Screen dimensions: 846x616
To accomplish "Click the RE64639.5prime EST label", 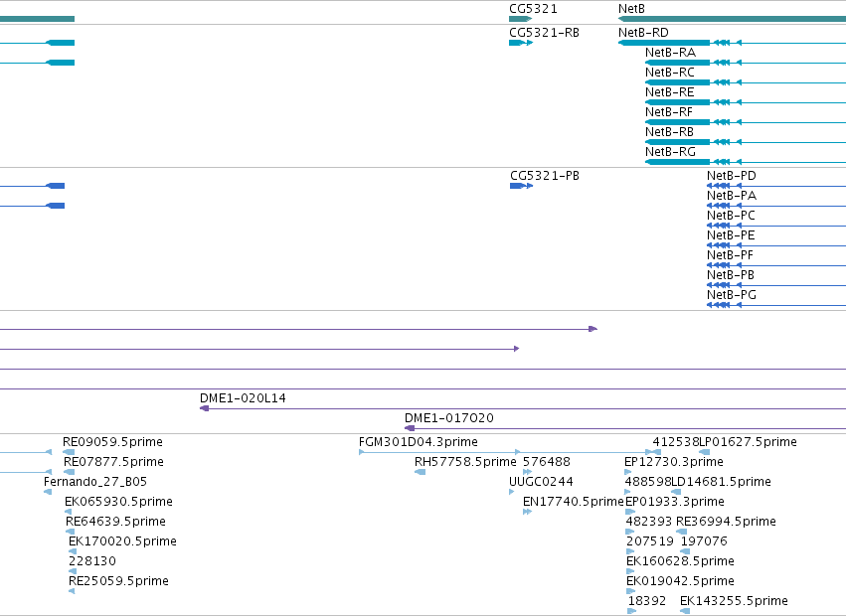I will 115,522.
